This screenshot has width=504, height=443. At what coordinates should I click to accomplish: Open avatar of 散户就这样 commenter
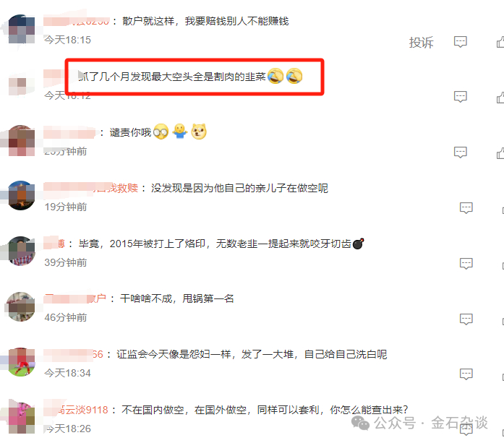(x=21, y=29)
